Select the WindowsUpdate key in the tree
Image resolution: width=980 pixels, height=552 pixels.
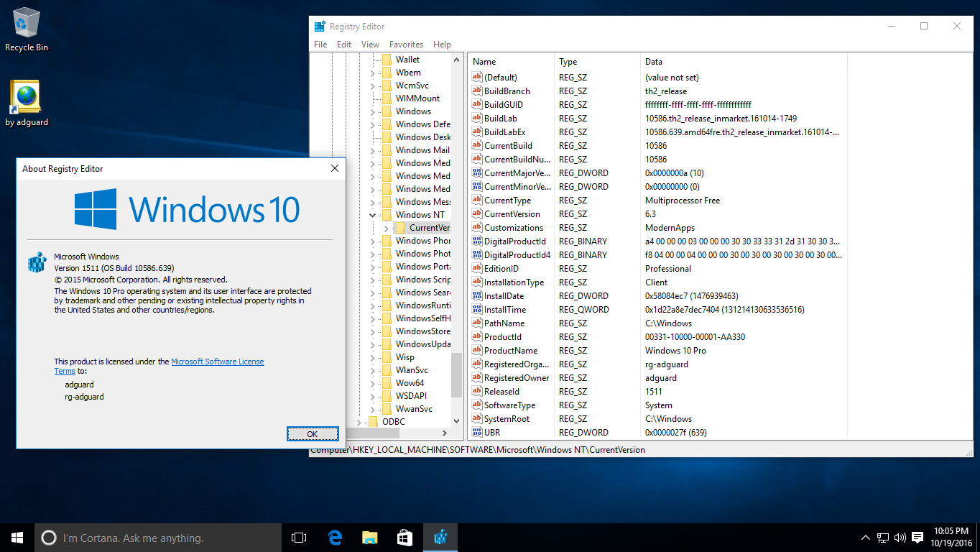click(423, 344)
